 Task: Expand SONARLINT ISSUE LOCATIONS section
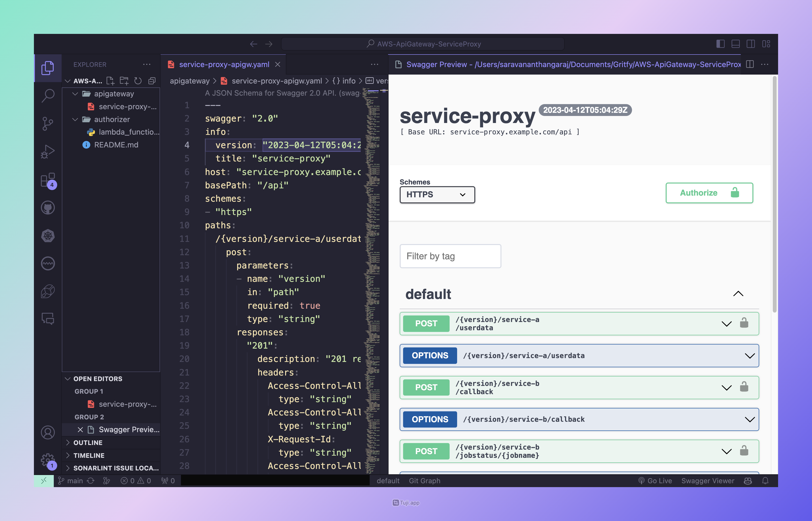(x=67, y=468)
